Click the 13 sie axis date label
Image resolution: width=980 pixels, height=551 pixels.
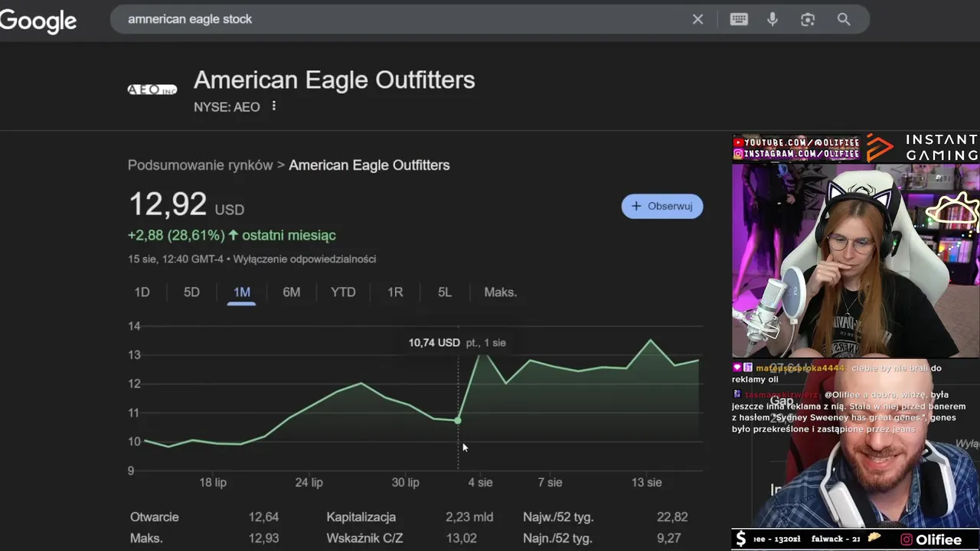[647, 482]
